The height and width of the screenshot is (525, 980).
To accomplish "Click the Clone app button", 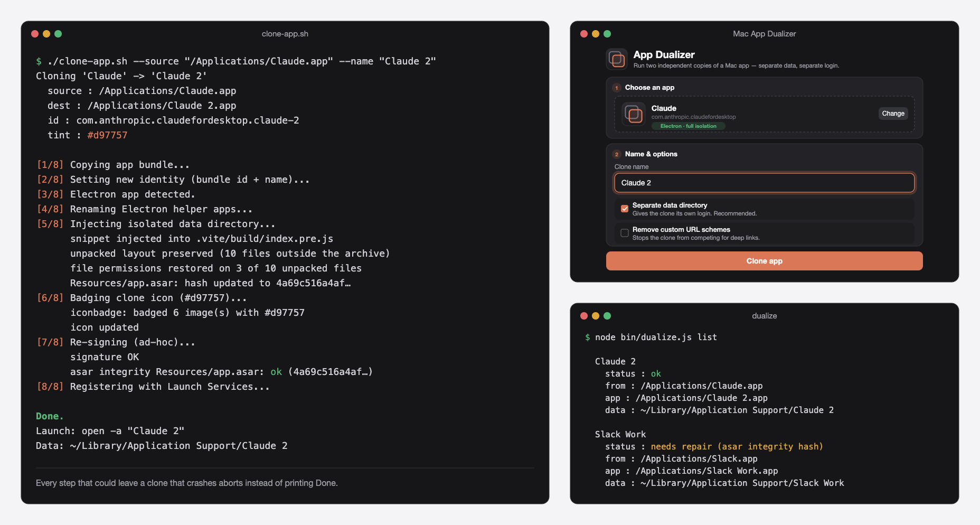I will coord(764,261).
